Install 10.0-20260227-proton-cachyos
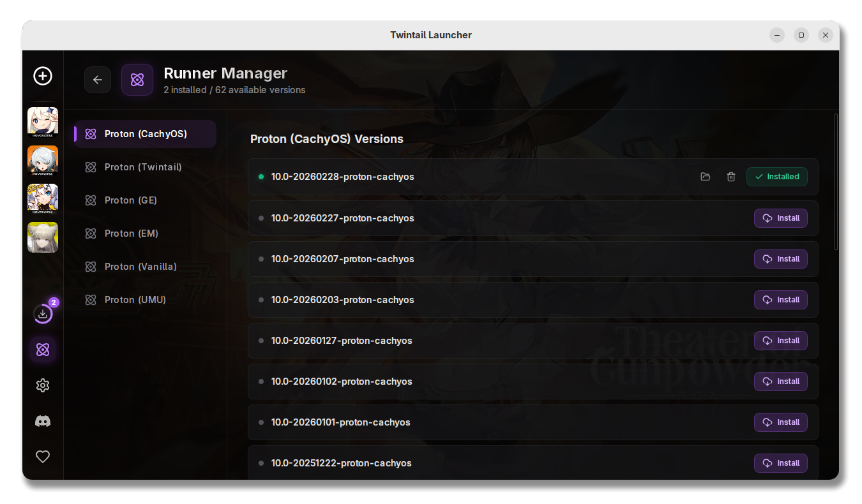862x504 pixels. point(781,218)
